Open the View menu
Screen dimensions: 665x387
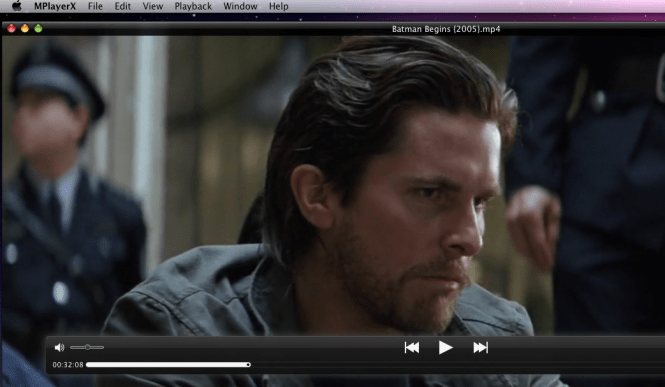coord(153,6)
